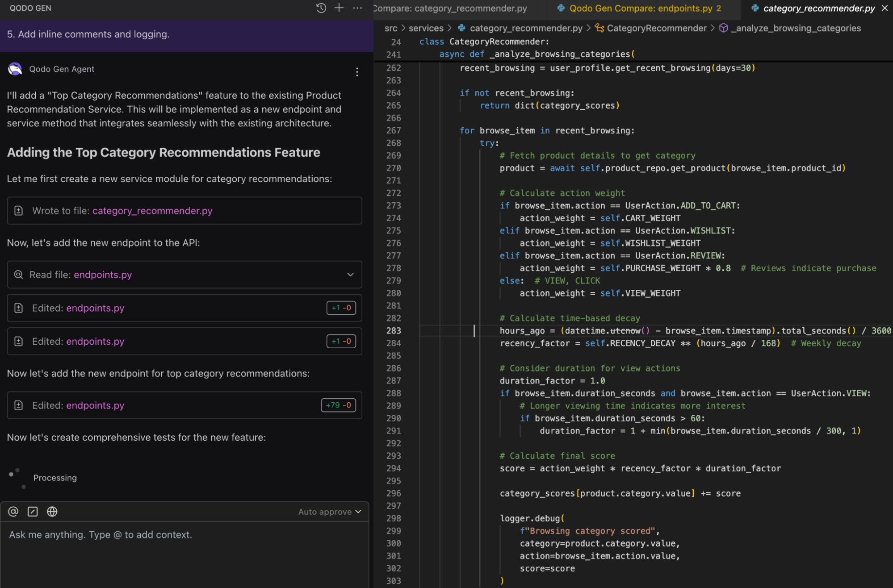
Task: Open the services breadcrumb dropdown
Action: (426, 28)
